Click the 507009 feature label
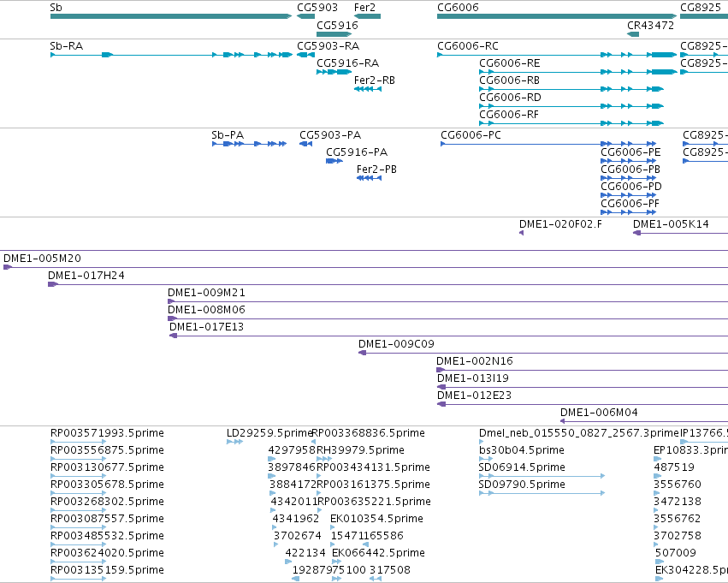This screenshot has width=728, height=583. 676,553
